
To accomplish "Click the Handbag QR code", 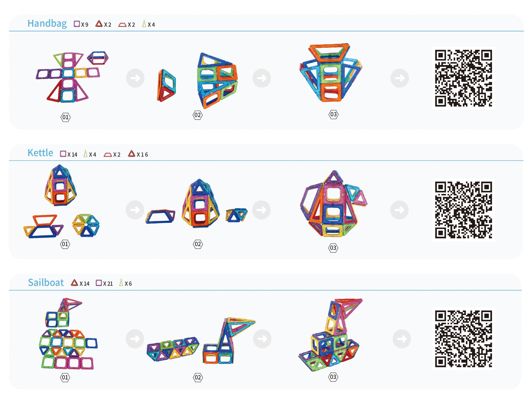I will (463, 78).
